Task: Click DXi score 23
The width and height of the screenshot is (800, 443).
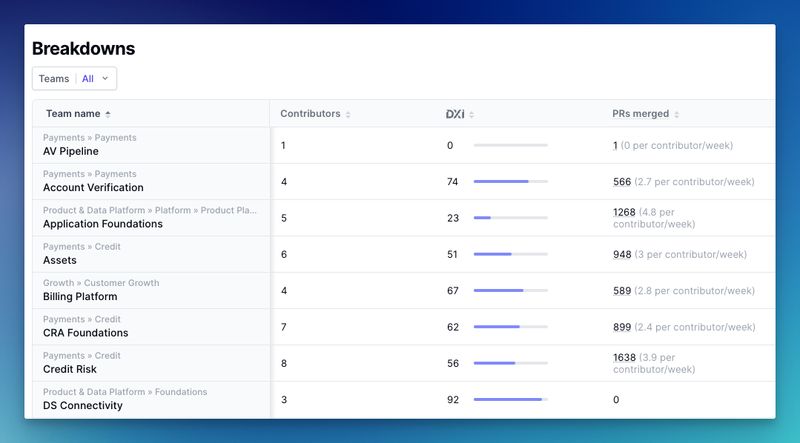Action: tap(453, 218)
